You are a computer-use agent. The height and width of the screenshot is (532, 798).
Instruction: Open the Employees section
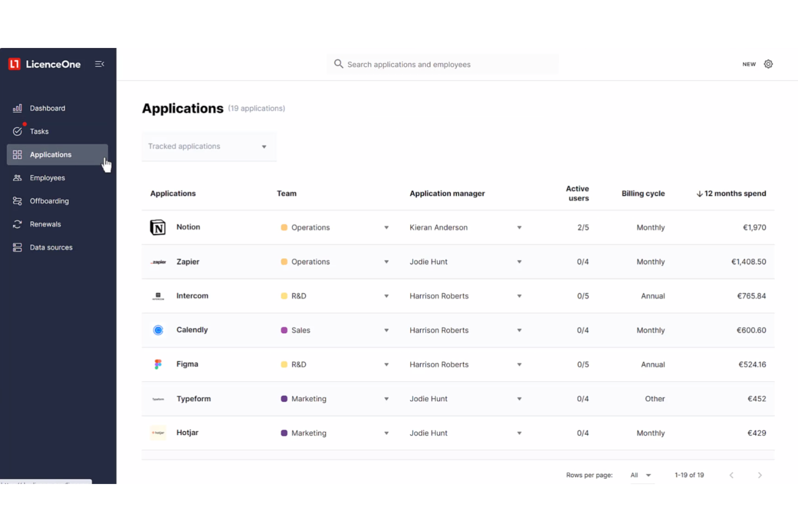[x=47, y=177]
